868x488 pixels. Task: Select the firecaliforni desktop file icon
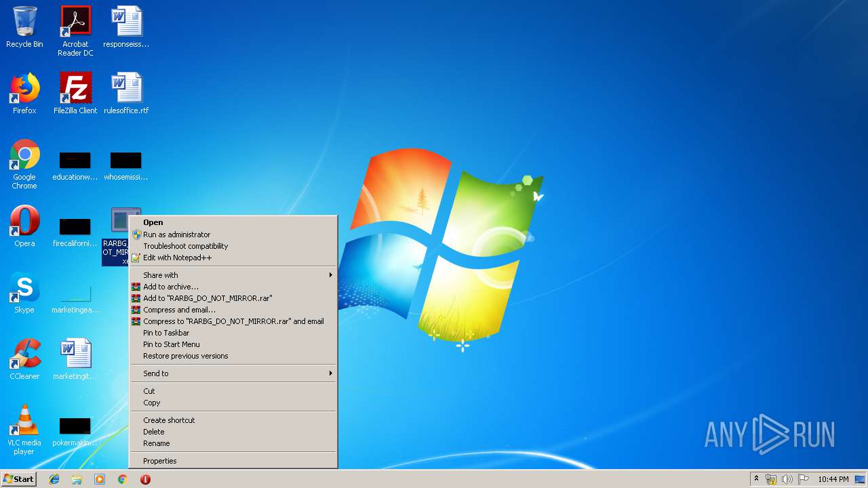click(75, 233)
